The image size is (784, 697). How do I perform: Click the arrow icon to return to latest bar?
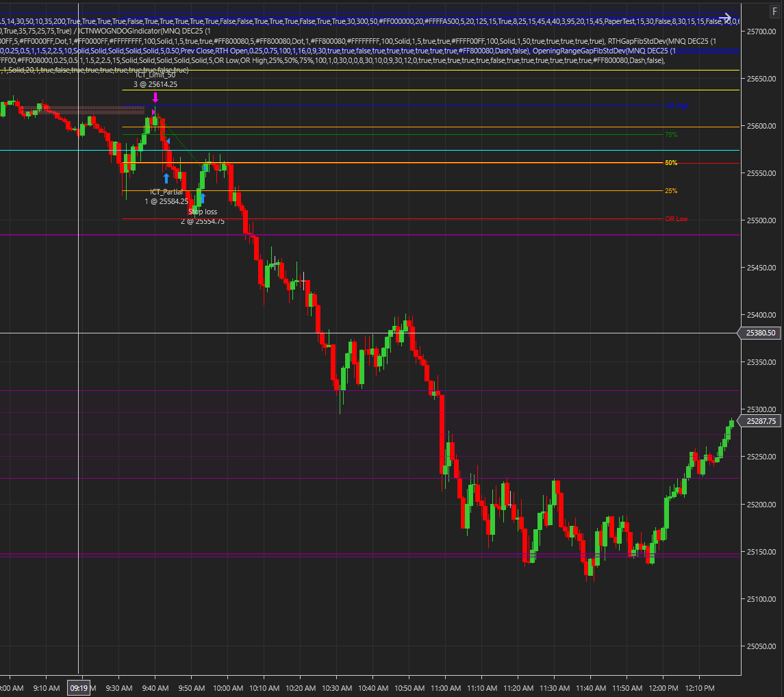pos(724,18)
